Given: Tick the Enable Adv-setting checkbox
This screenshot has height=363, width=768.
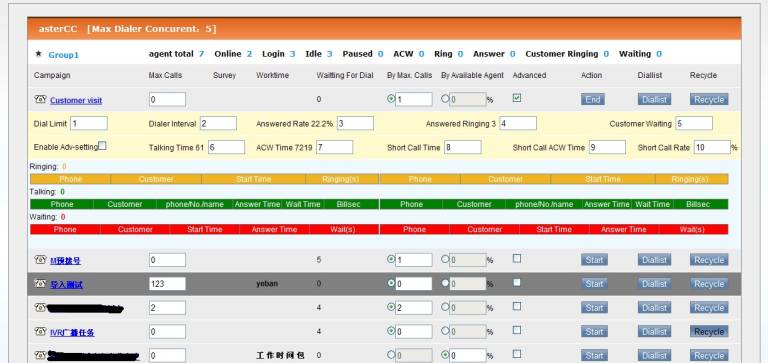Looking at the screenshot, I should pos(102,145).
